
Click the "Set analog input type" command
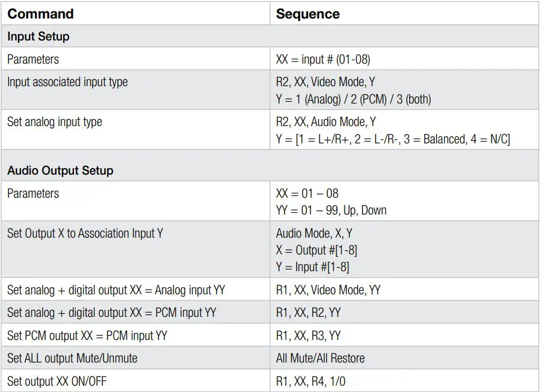pyautogui.click(x=54, y=122)
